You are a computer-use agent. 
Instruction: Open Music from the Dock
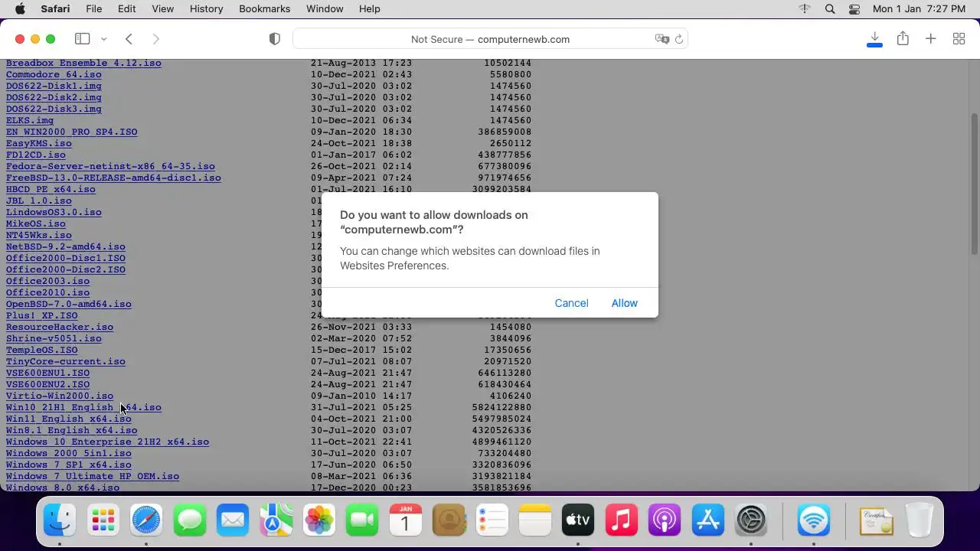point(622,520)
